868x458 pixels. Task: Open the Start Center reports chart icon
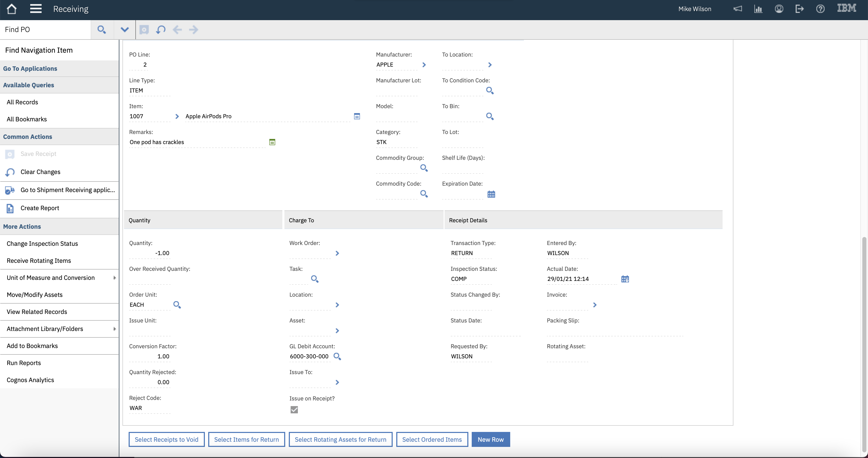tap(758, 9)
